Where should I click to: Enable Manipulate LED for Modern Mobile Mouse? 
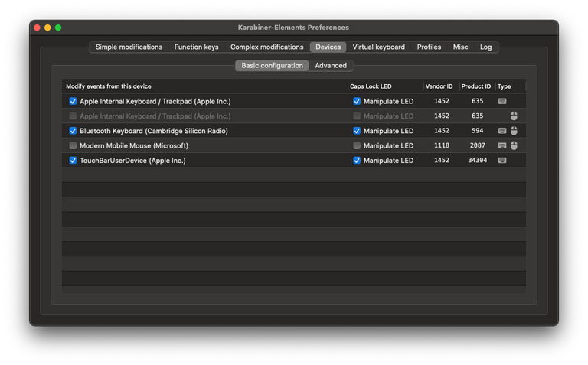tap(357, 145)
